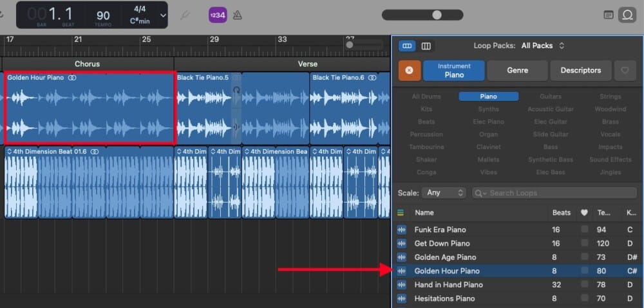Favorite the Golden Hour Piano loop
644x308 pixels.
tap(585, 270)
